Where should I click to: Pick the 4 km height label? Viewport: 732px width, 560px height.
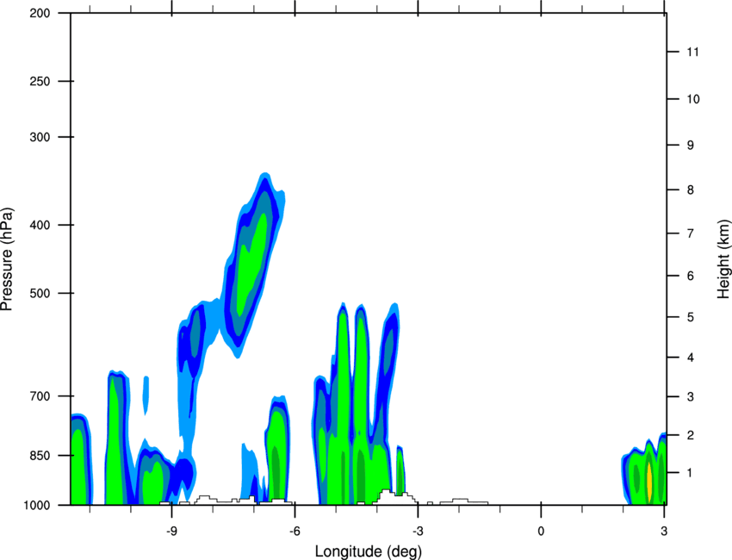[691, 358]
